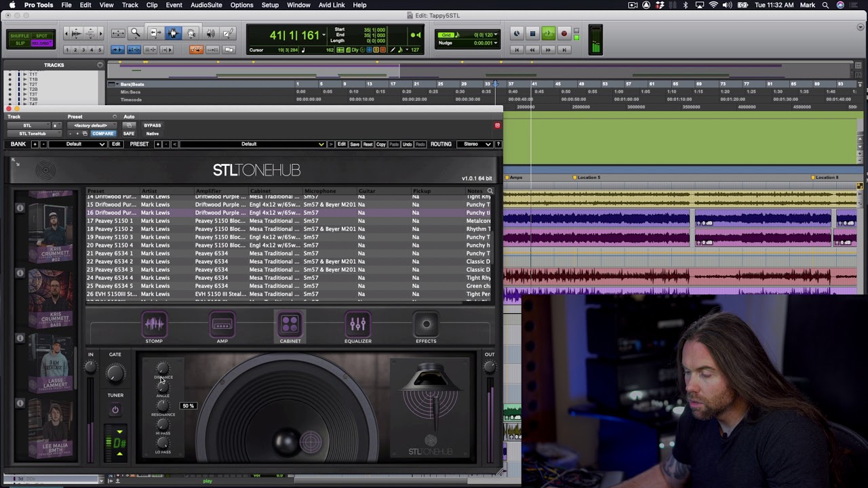Image resolution: width=868 pixels, height=488 pixels.
Task: Click the Native button in plugin header
Action: (x=153, y=134)
